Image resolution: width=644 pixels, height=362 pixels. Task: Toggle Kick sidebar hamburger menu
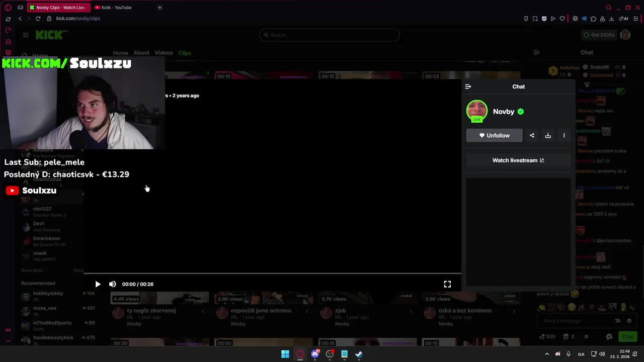[26, 35]
